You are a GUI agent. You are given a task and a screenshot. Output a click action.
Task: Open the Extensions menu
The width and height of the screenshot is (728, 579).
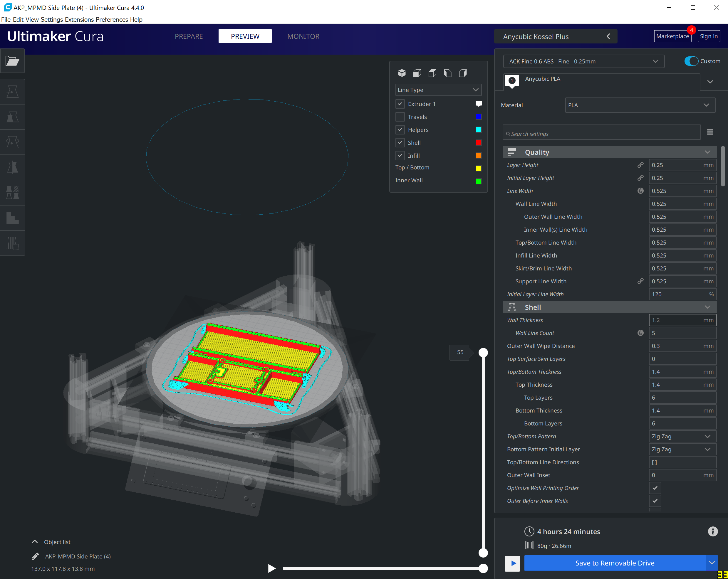(x=79, y=19)
